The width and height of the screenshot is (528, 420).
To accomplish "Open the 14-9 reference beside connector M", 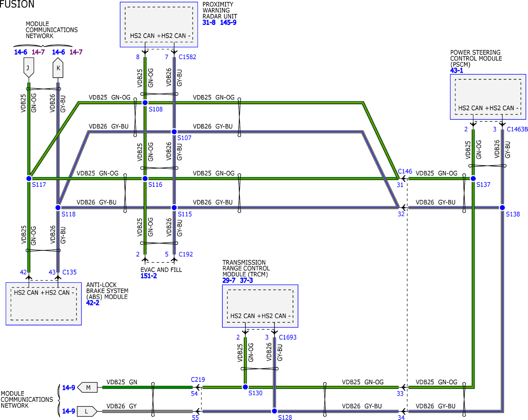I will [68, 388].
